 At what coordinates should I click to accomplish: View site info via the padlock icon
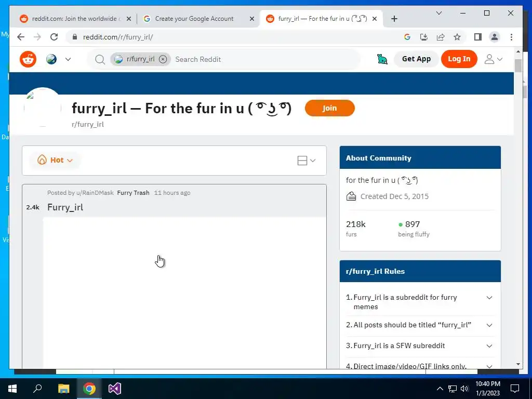75,37
